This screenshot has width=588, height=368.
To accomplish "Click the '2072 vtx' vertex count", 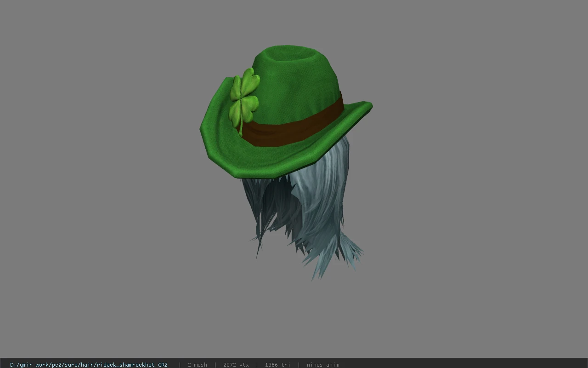I will pyautogui.click(x=236, y=365).
